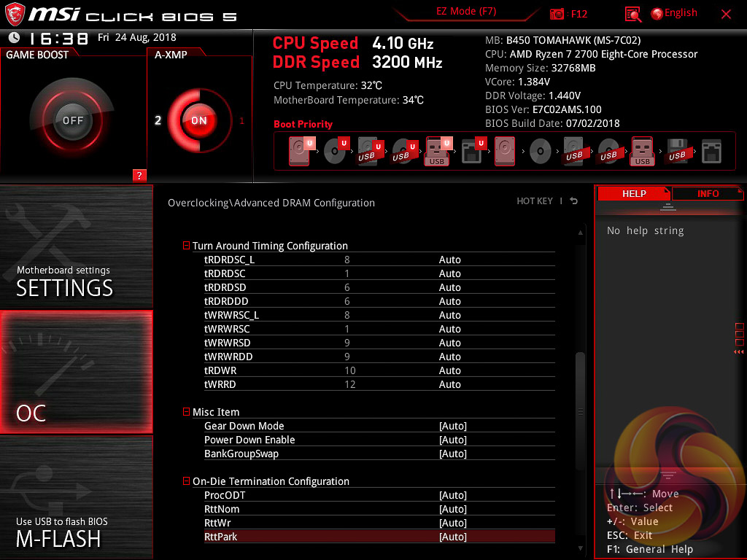Click the grip handle atop the help panel
Image resolution: width=747 pixels, height=560 pixels.
click(668, 206)
